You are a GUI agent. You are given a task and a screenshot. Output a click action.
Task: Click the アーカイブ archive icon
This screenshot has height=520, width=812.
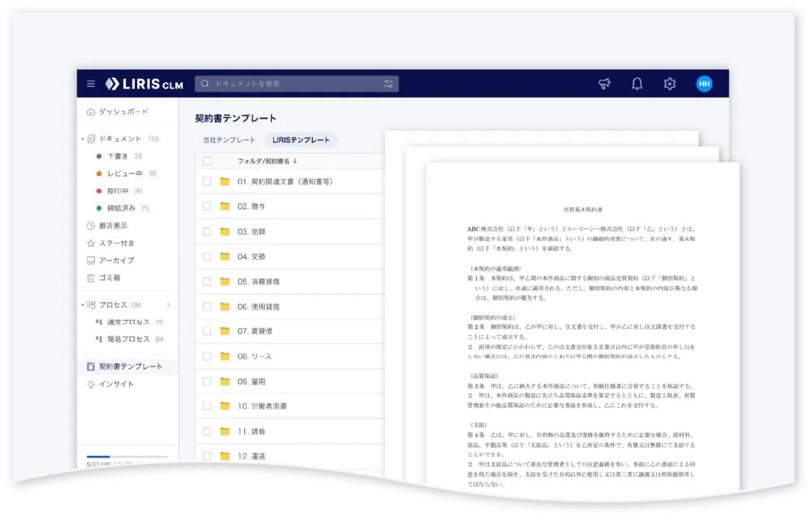point(91,261)
